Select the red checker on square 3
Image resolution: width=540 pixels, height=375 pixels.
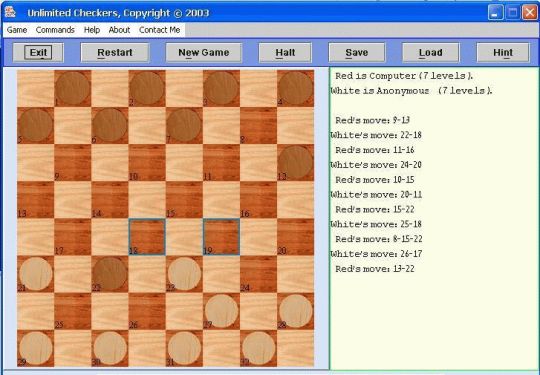(x=221, y=88)
